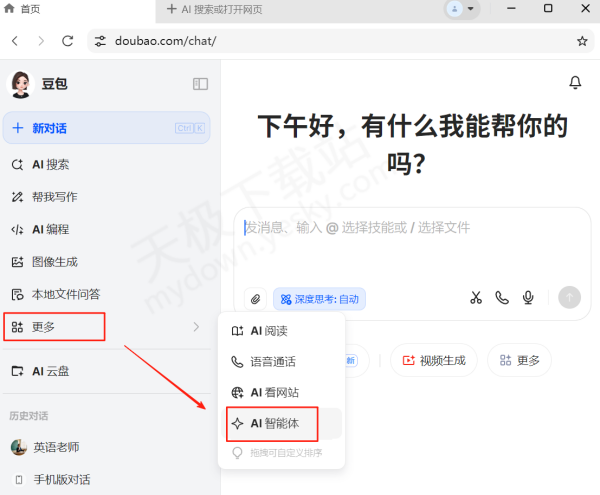The image size is (600, 495).
Task: Click the 豆包 avatar picture
Action: pos(20,84)
